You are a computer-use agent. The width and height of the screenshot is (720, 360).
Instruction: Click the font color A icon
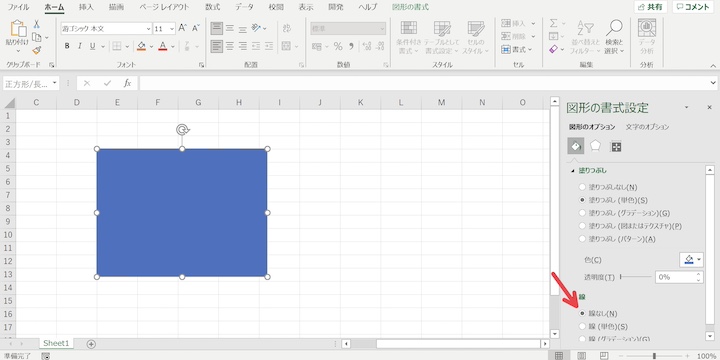tap(163, 46)
